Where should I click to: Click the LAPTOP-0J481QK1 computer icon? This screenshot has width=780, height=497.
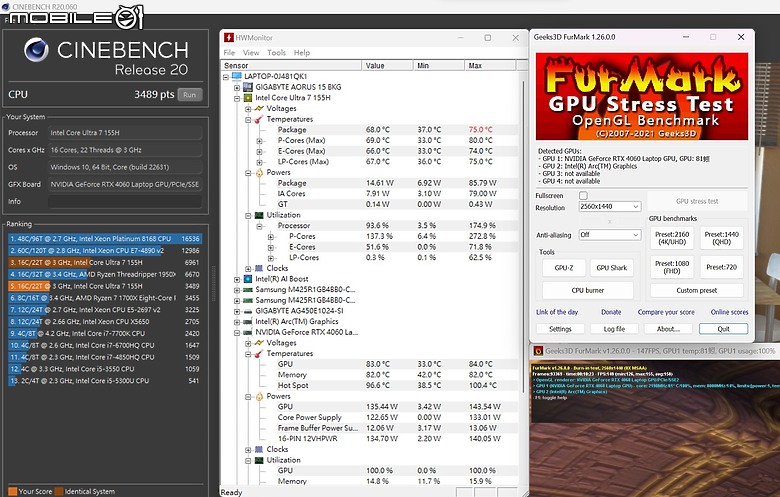click(236, 76)
